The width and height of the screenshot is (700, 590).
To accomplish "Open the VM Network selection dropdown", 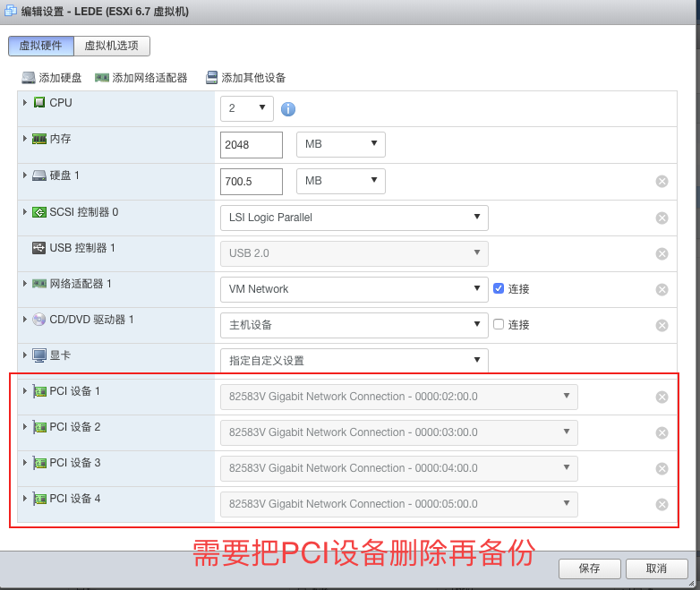I will click(354, 289).
